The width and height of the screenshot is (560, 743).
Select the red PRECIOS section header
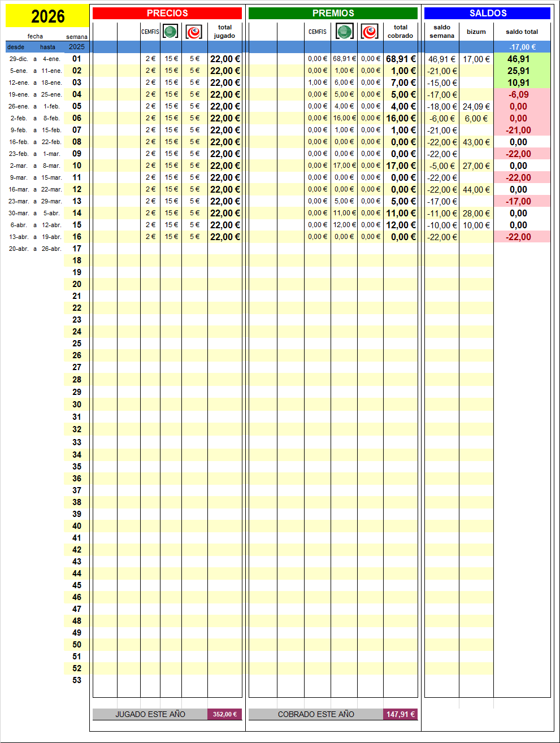coord(167,13)
